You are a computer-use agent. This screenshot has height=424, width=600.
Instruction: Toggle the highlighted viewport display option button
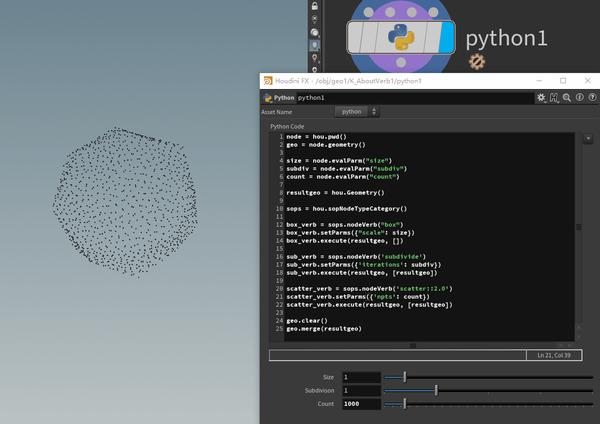point(315,45)
